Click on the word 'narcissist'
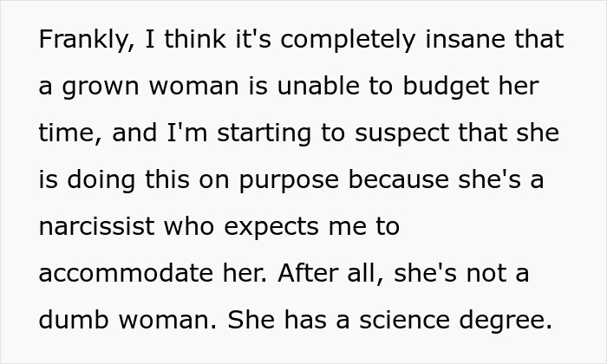The image size is (607, 364). [97, 227]
